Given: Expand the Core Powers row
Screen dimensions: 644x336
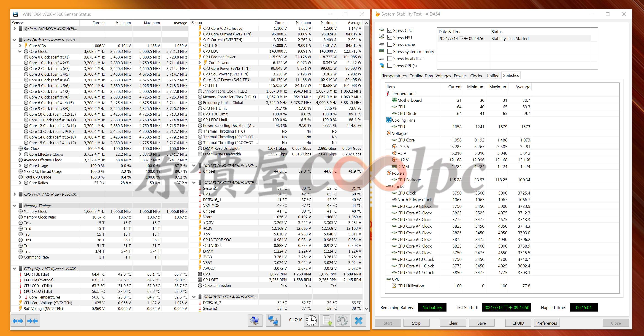Looking at the screenshot, I should [x=200, y=63].
